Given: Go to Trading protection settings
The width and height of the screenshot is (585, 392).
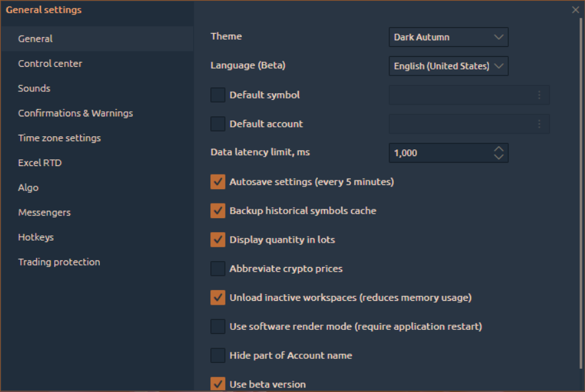Looking at the screenshot, I should point(59,262).
